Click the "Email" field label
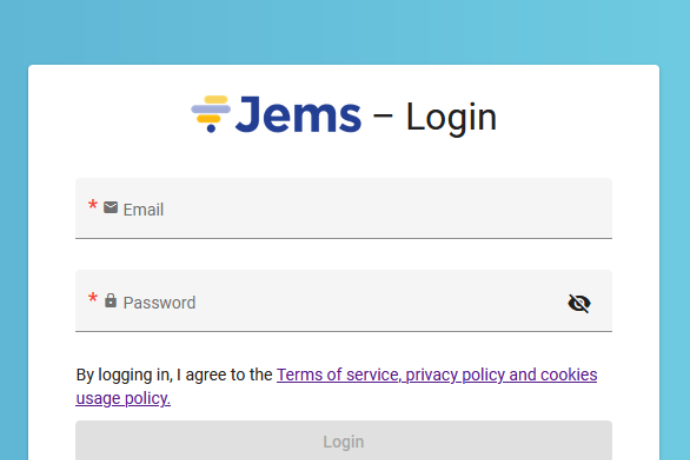Image resolution: width=690 pixels, height=460 pixels. pyautogui.click(x=143, y=209)
